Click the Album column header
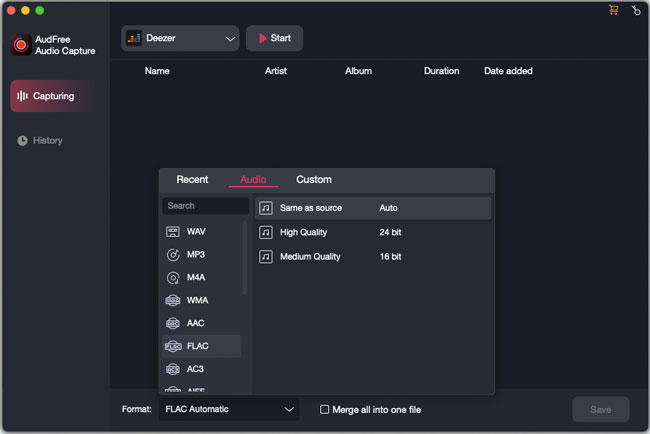Screen dimensions: 650x434 tap(359, 71)
